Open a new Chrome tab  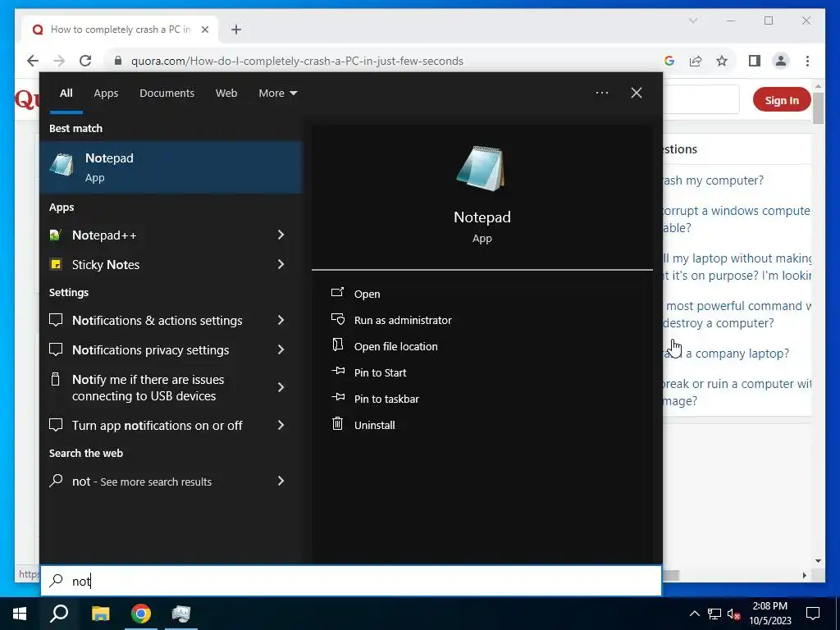click(x=236, y=30)
